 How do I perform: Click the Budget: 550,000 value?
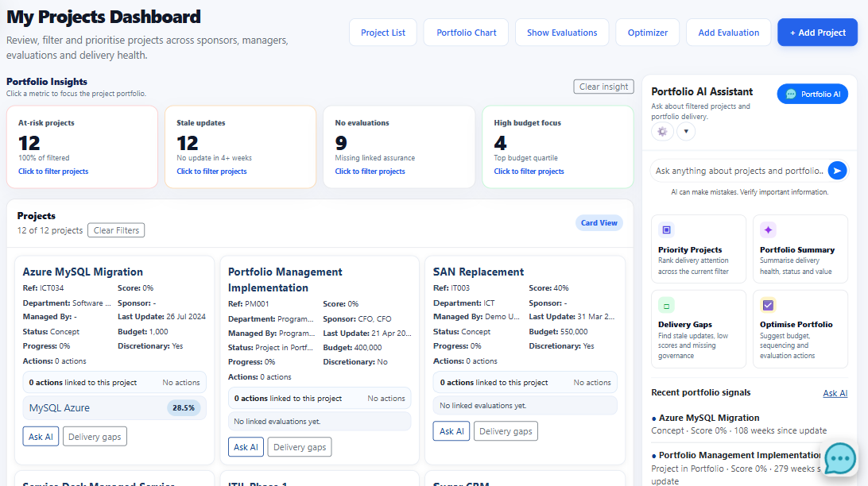(x=558, y=332)
